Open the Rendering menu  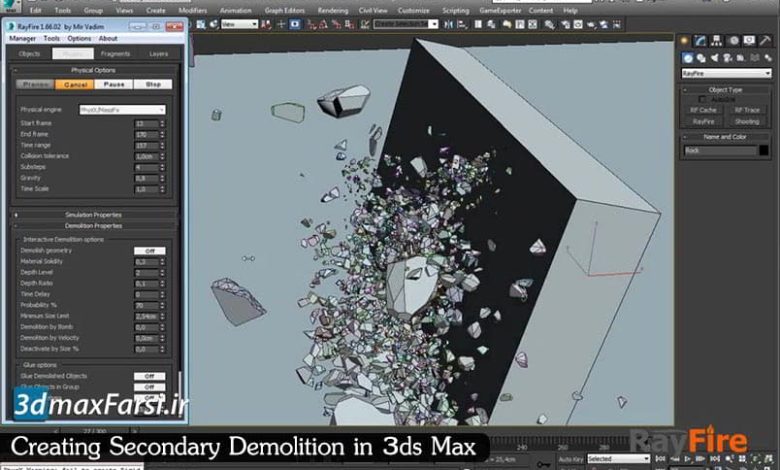click(333, 10)
